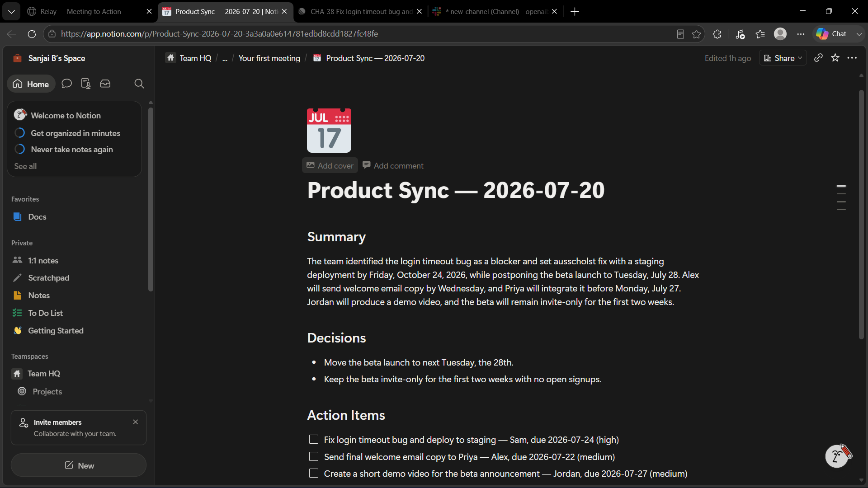Open table of contents outline marker
This screenshot has height=488, width=868.
click(841, 197)
